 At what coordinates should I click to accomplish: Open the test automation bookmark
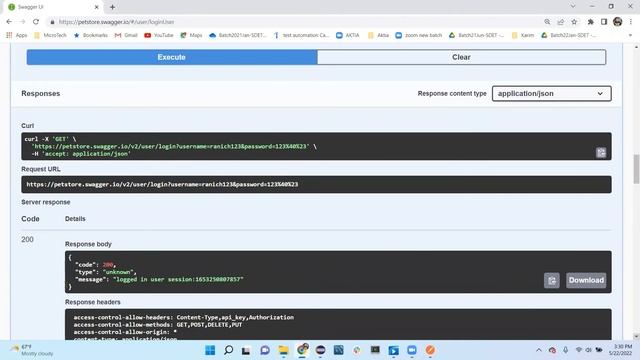tap(301, 35)
